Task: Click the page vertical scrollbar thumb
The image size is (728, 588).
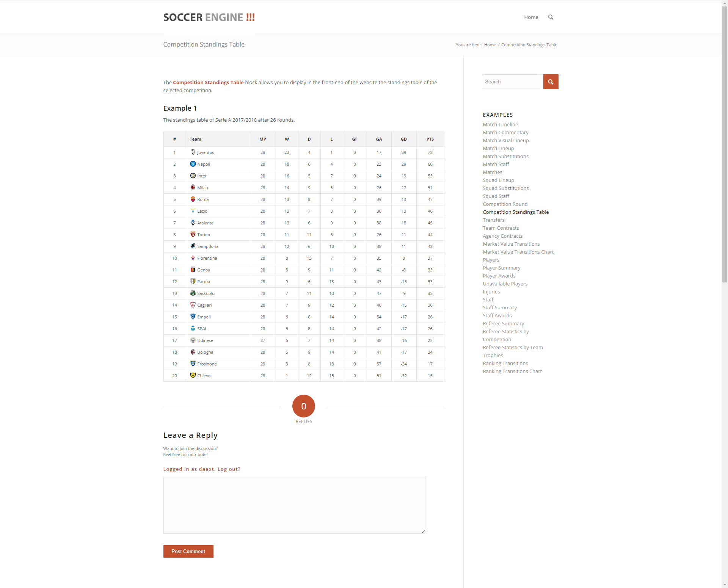Action: (725, 144)
